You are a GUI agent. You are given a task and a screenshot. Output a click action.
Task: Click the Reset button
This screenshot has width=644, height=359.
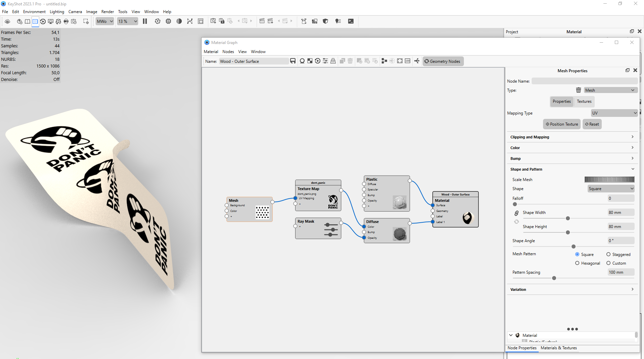point(592,124)
